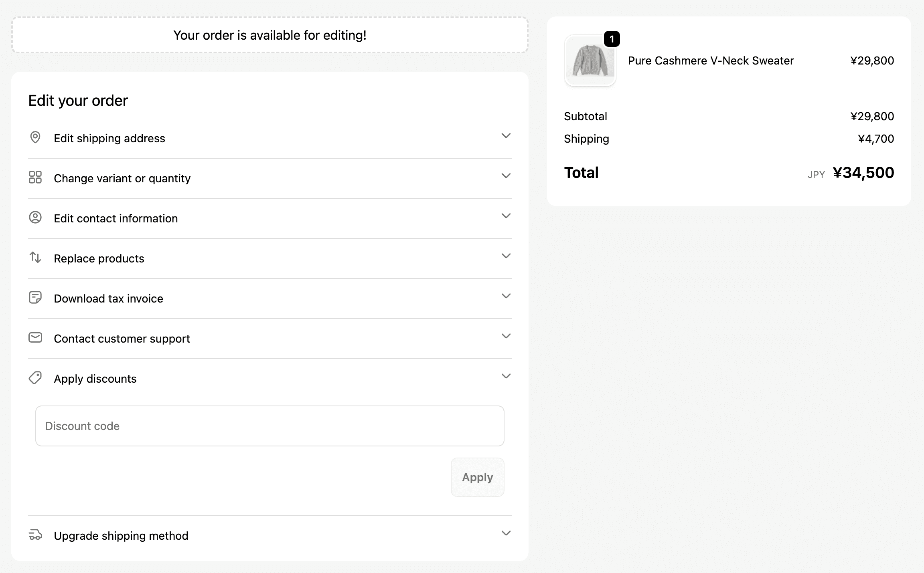Open the Contact customer support row
This screenshot has height=573, width=924.
(270, 339)
